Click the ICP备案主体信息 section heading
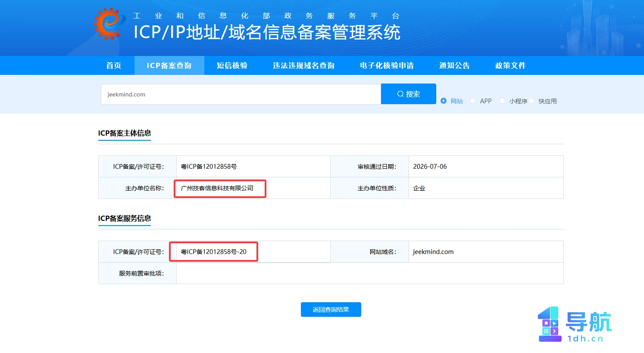This screenshot has width=644, height=353. tap(125, 133)
